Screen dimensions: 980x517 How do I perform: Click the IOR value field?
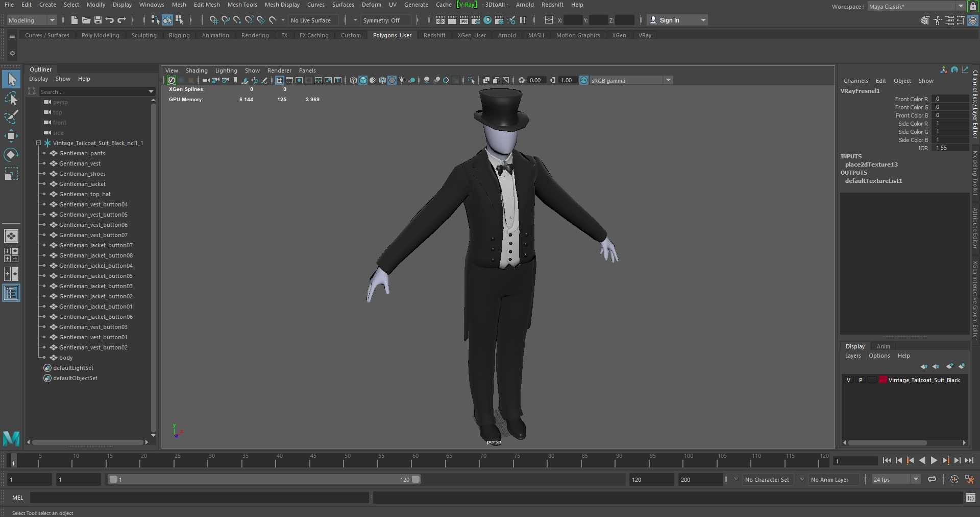(x=949, y=148)
